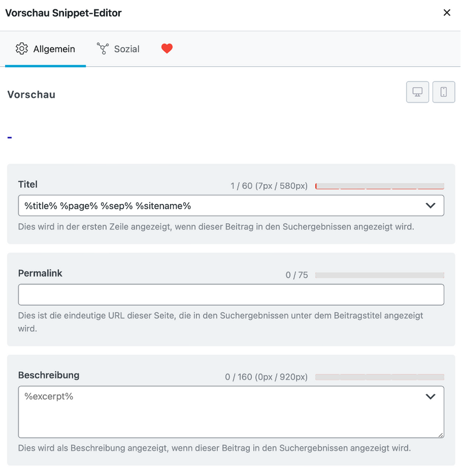This screenshot has width=461, height=476.
Task: Click the Beschreibung length progress bar
Action: [x=380, y=377]
